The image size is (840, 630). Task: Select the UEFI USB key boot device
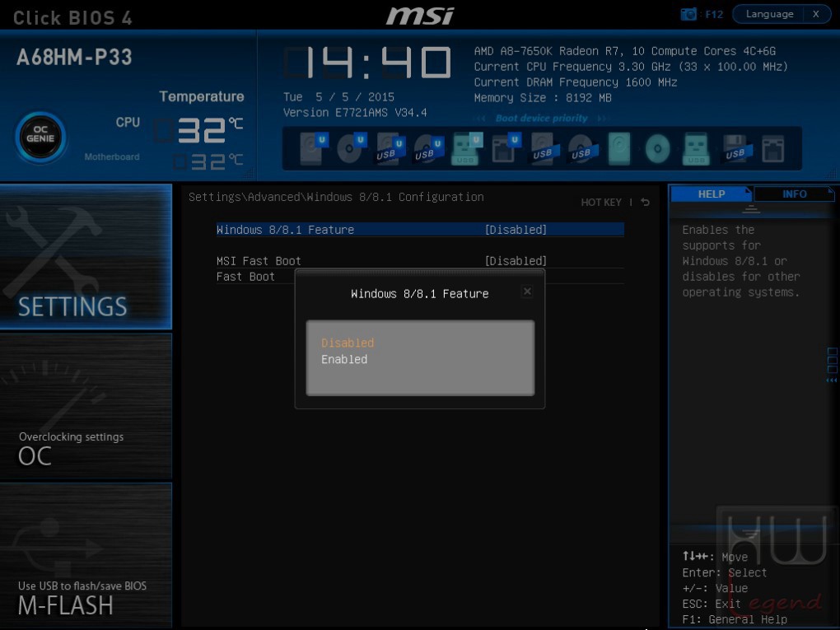coord(467,148)
